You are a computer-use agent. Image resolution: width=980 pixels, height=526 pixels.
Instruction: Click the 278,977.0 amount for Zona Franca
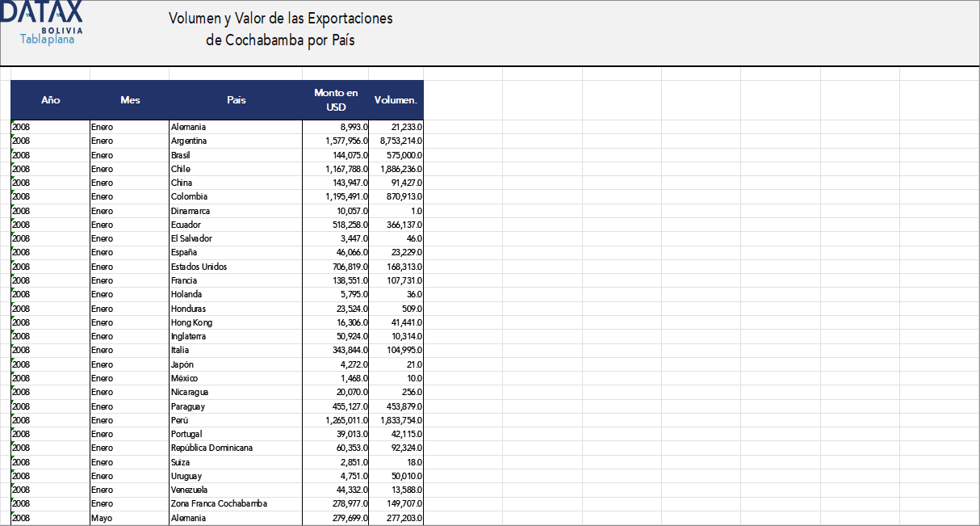click(336, 503)
